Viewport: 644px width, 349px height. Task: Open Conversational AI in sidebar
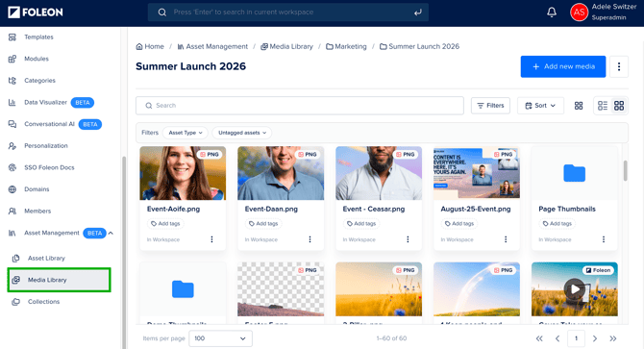point(49,124)
